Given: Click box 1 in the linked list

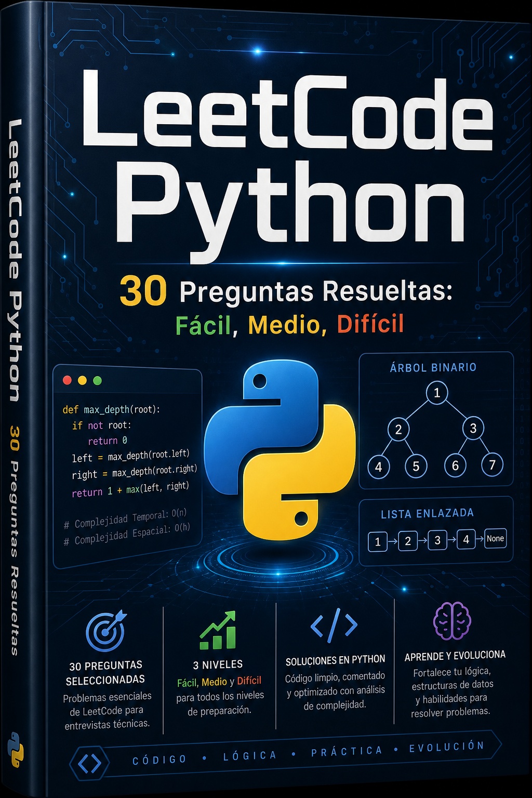Looking at the screenshot, I should coord(378,542).
